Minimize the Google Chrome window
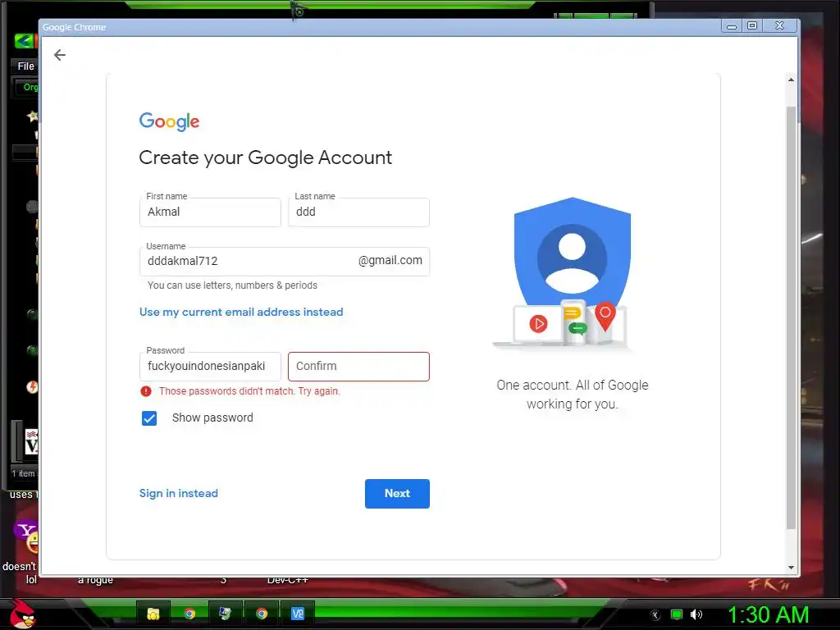 [732, 25]
